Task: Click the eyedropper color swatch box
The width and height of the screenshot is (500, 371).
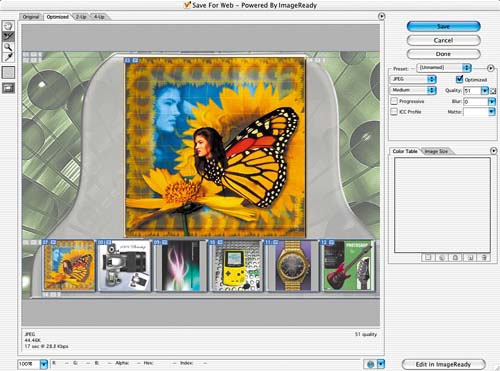Action: pyautogui.click(x=8, y=72)
